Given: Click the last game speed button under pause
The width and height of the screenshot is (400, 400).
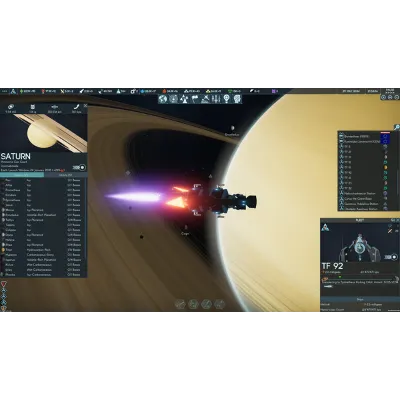Looking at the screenshot, I should click(x=396, y=97).
